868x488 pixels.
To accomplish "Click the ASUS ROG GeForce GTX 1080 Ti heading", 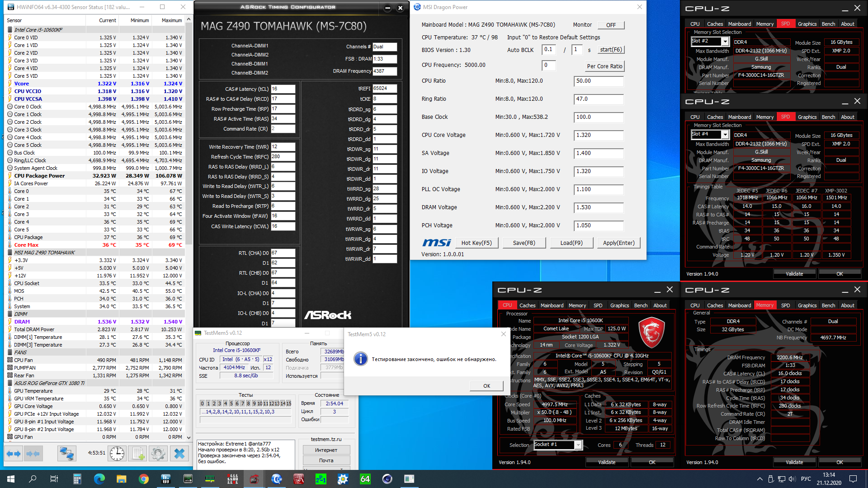I will 49,383.
